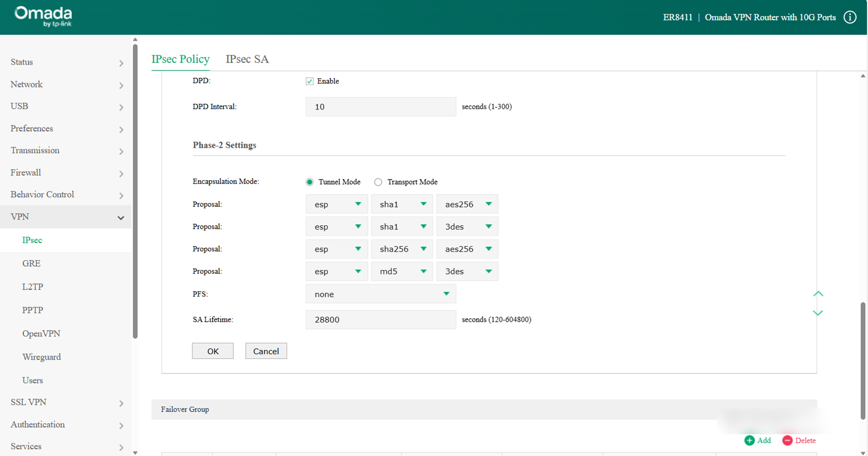Click the red Delete icon in Failover Group
This screenshot has height=456, width=868.
coord(788,440)
